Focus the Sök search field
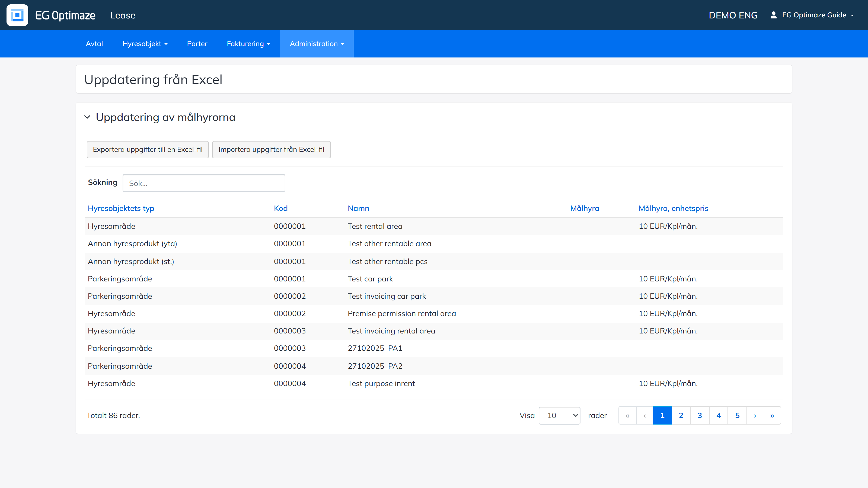 pyautogui.click(x=204, y=183)
